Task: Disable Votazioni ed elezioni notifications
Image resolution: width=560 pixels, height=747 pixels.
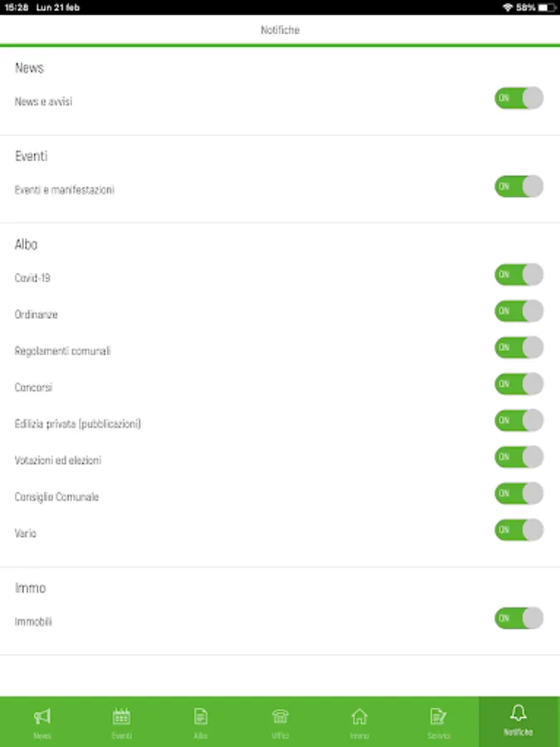Action: click(x=519, y=457)
